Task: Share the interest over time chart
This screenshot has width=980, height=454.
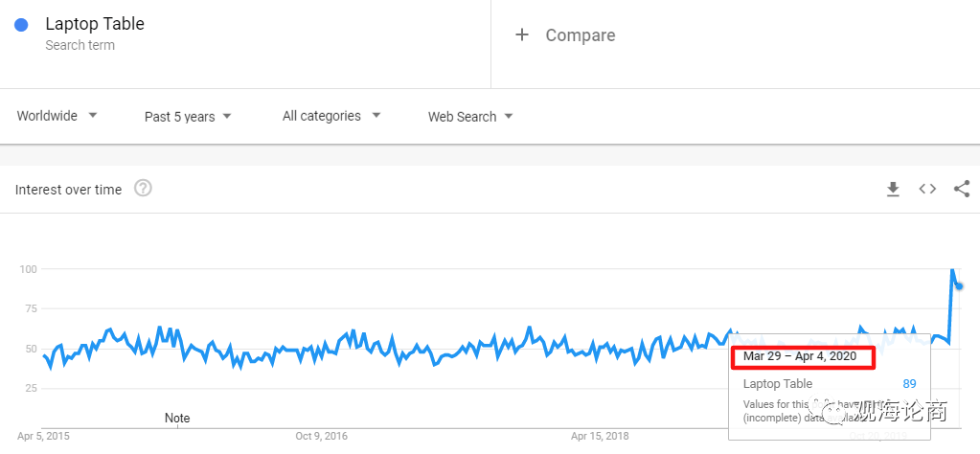Action: pyautogui.click(x=962, y=189)
